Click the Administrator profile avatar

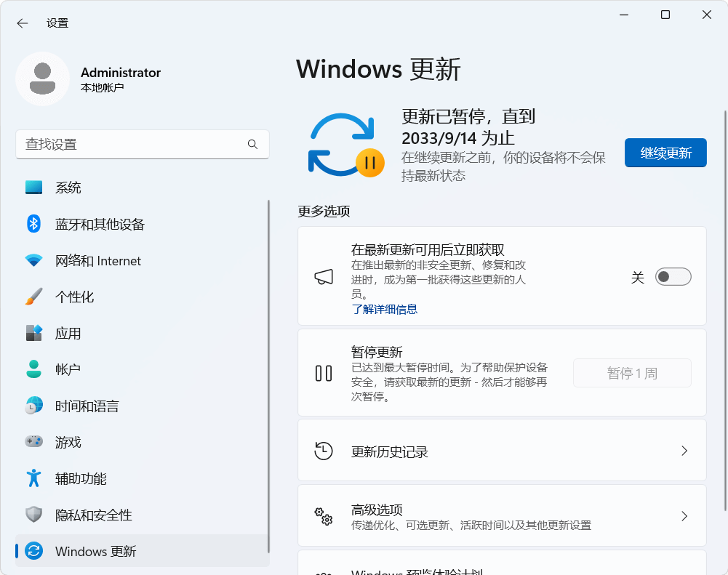click(43, 79)
